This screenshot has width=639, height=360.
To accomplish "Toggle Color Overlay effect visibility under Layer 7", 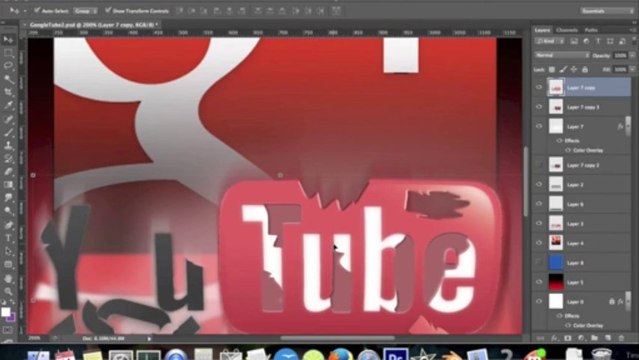I will pyautogui.click(x=568, y=150).
